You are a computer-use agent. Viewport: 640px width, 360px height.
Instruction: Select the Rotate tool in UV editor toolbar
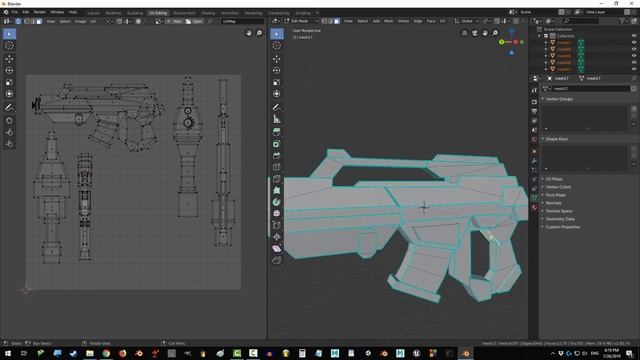coord(9,70)
